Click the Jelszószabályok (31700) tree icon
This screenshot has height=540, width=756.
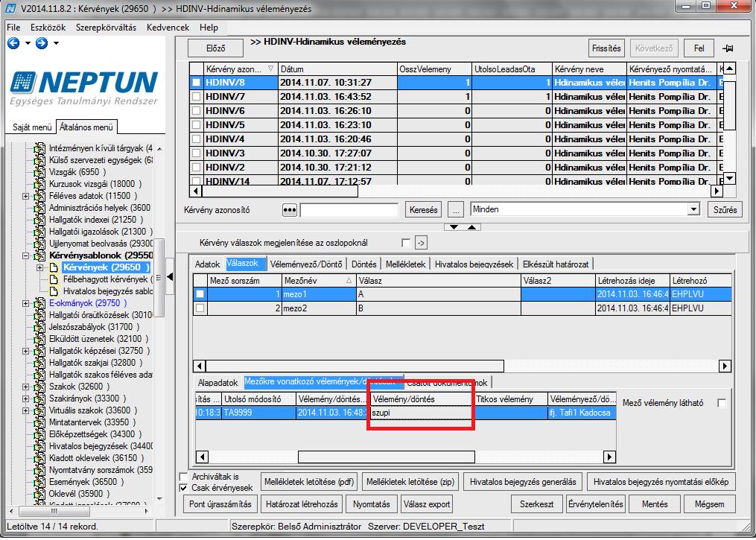39,327
